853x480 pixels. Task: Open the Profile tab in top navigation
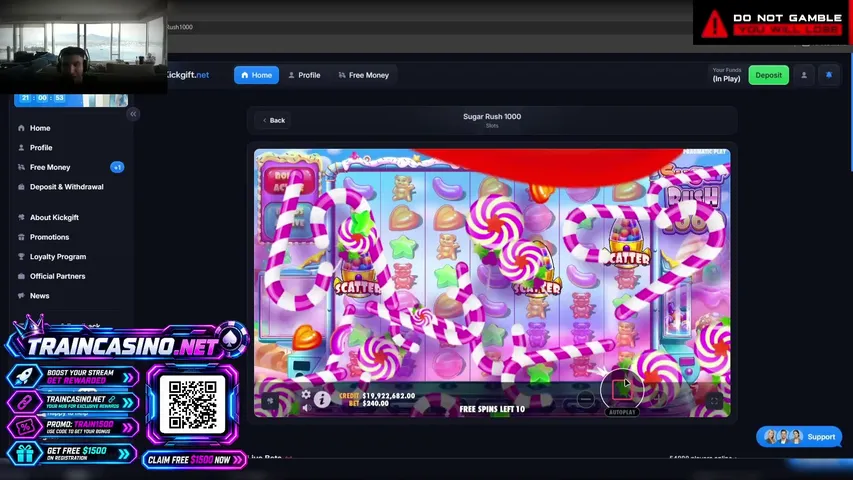click(x=304, y=75)
